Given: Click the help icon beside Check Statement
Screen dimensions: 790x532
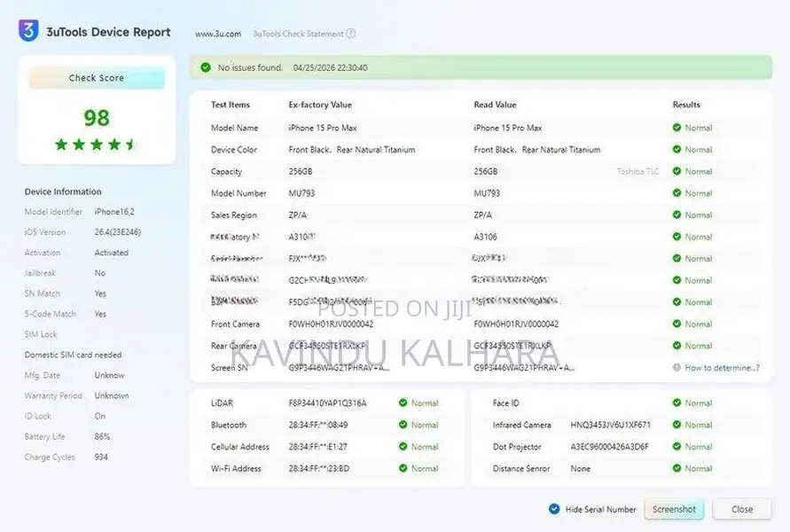Looking at the screenshot, I should [x=351, y=34].
